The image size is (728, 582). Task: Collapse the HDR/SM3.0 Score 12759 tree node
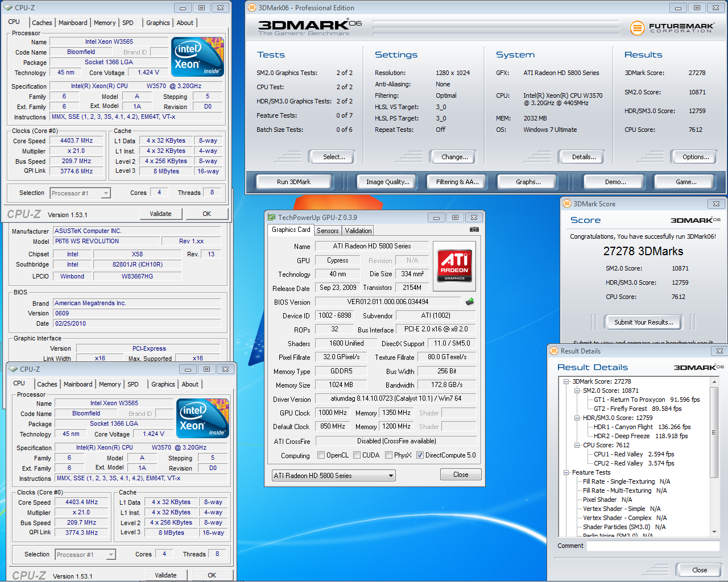tap(577, 418)
